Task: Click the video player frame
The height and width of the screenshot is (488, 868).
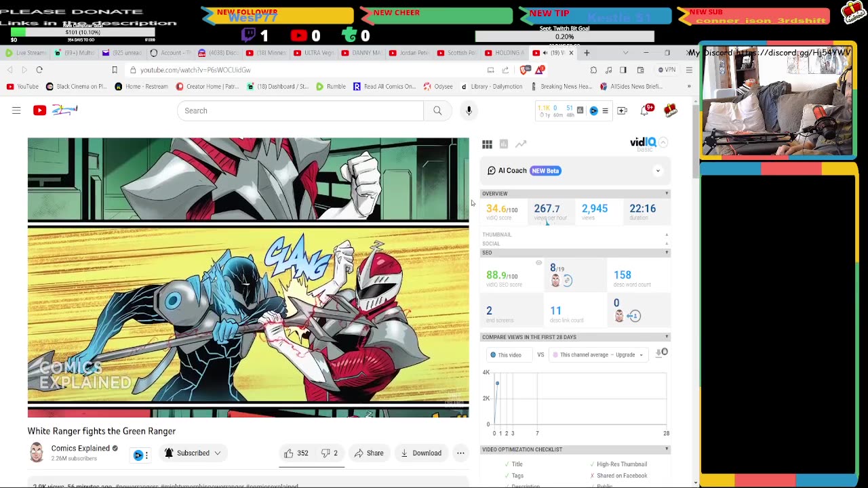Action: tap(248, 277)
